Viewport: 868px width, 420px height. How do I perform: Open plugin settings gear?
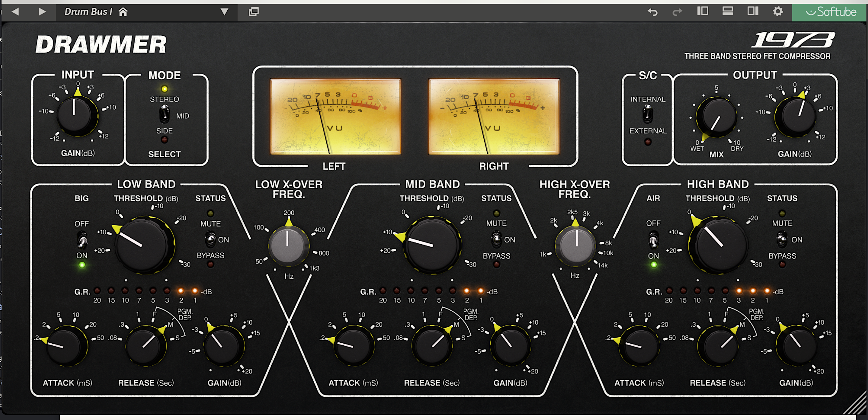coord(778,11)
